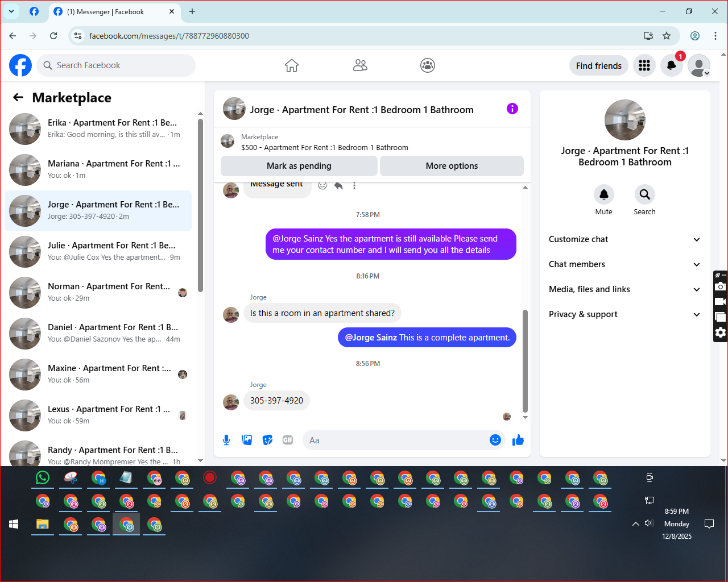Click the message 'Is this a room in an apartment shared?'

322,313
